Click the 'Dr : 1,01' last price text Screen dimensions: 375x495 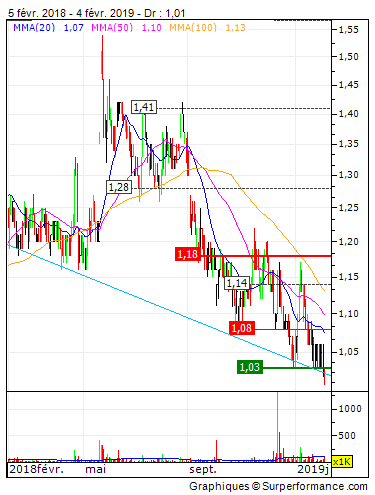164,13
